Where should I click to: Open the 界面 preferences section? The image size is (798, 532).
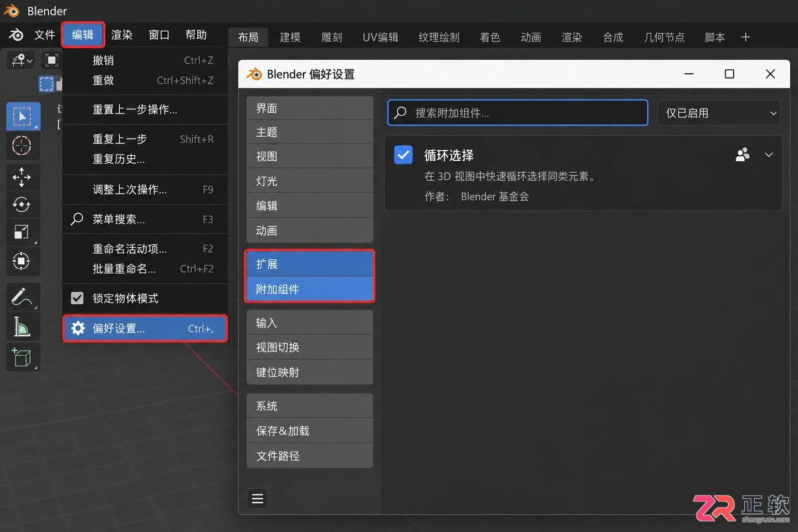(310, 108)
